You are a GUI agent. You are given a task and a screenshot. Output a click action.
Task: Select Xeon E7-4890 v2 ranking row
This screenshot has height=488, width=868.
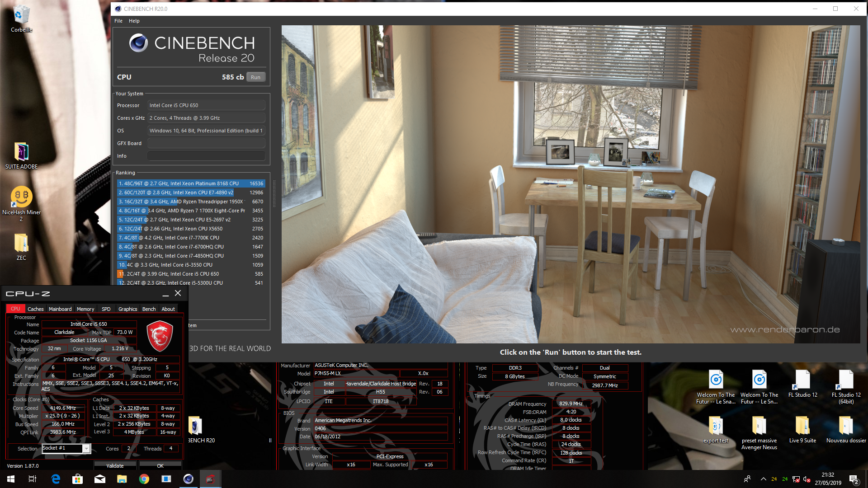point(191,192)
